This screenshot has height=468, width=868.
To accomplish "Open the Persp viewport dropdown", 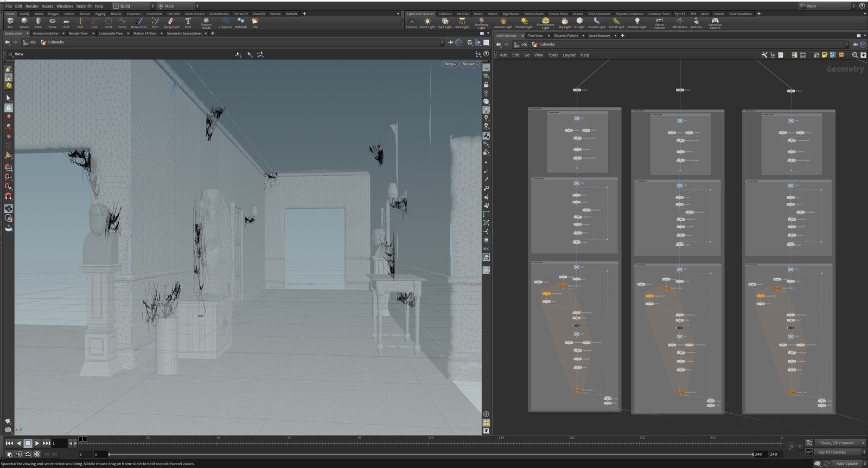I will 450,64.
